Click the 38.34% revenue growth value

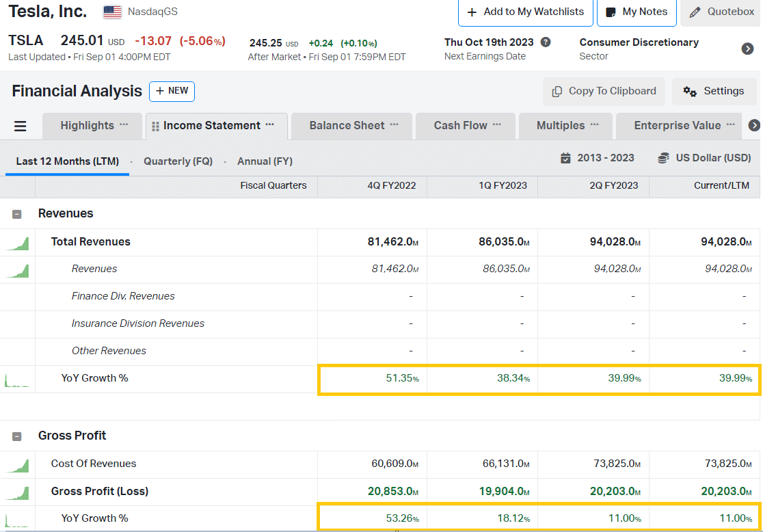[x=513, y=378]
